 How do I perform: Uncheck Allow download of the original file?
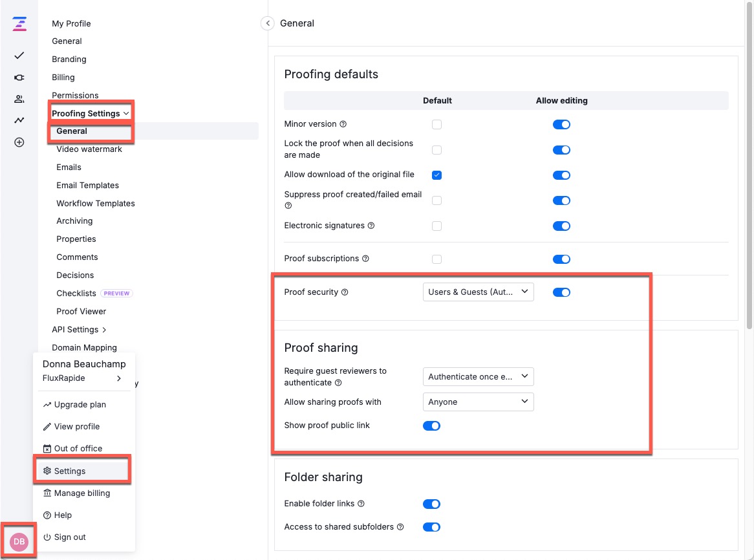tap(436, 175)
